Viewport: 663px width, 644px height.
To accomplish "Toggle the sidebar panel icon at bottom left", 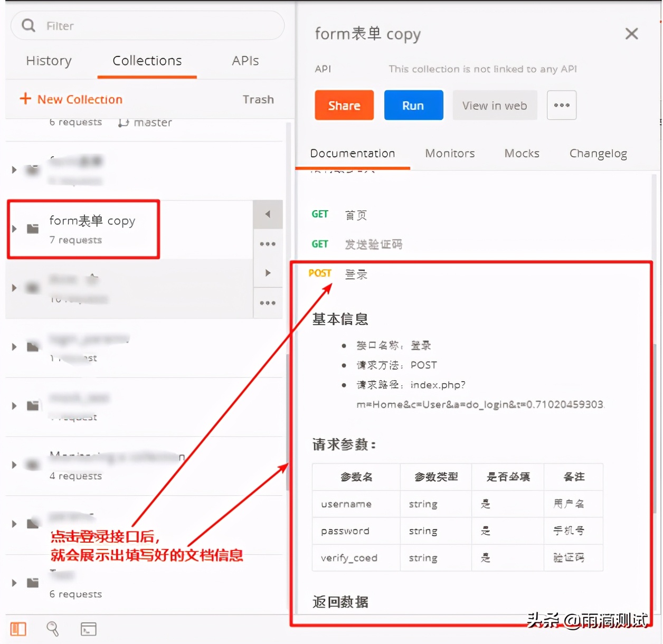I will pyautogui.click(x=17, y=629).
